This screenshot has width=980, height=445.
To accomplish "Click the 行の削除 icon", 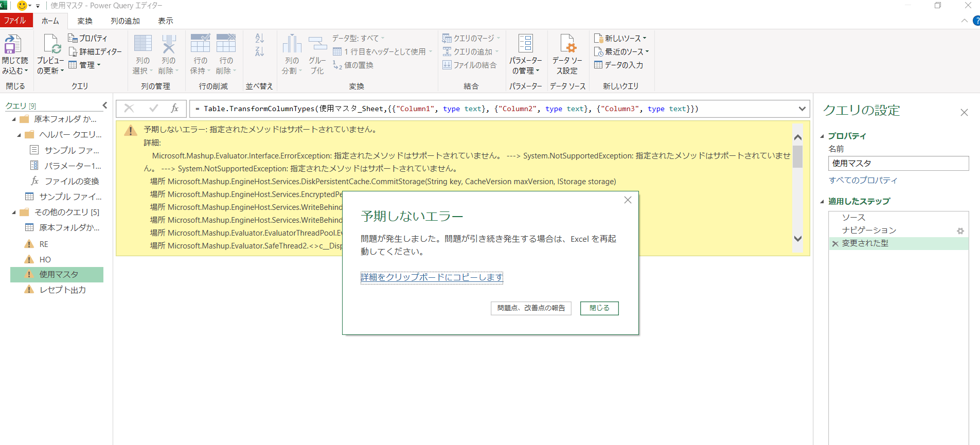I will point(226,43).
